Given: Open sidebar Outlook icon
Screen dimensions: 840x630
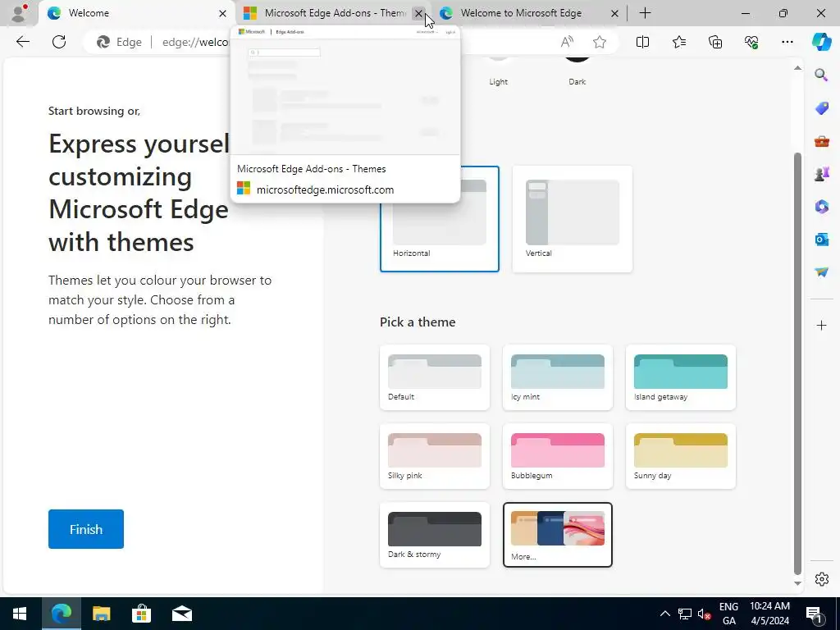Looking at the screenshot, I should coord(821,239).
